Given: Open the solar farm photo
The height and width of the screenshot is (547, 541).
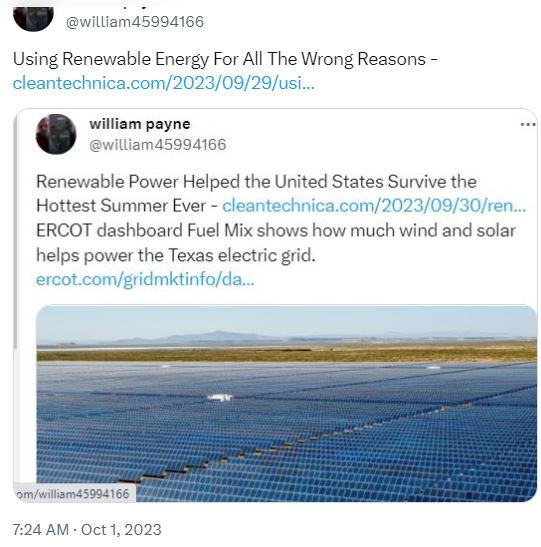Looking at the screenshot, I should click(286, 403).
